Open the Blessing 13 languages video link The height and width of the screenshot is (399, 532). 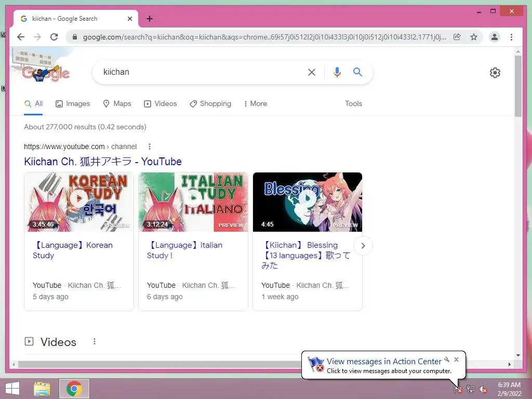305,255
